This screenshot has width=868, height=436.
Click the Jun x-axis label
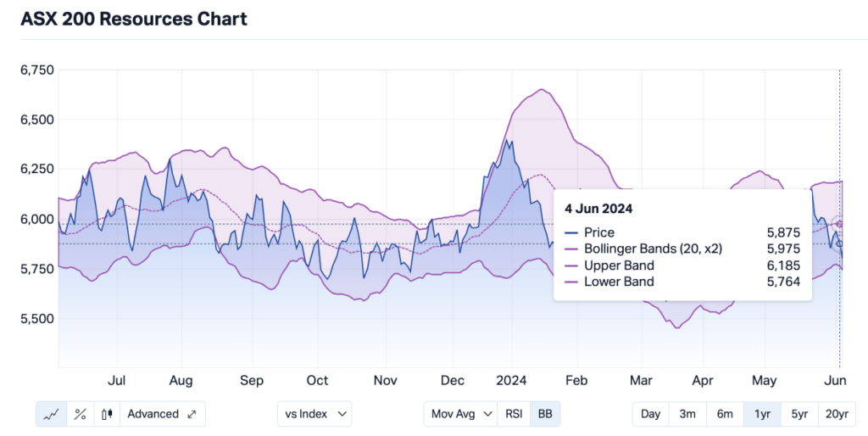835,381
